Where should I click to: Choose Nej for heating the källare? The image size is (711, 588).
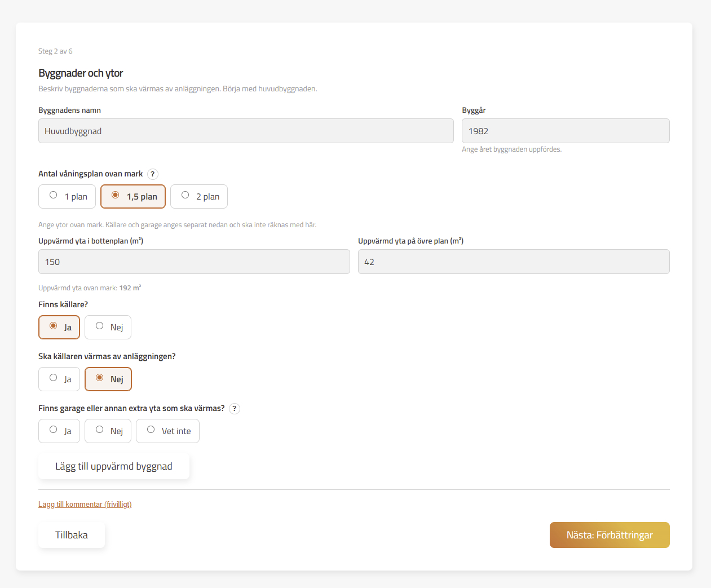[x=108, y=379]
